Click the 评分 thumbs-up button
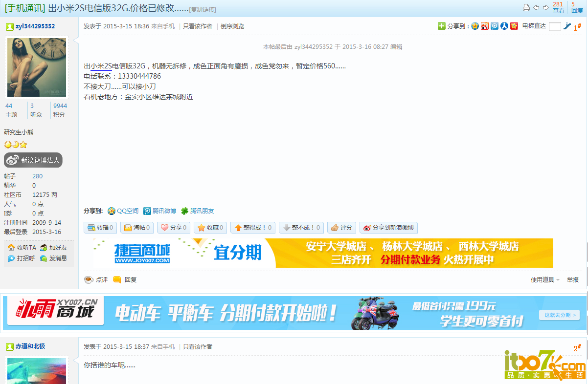 pyautogui.click(x=341, y=228)
